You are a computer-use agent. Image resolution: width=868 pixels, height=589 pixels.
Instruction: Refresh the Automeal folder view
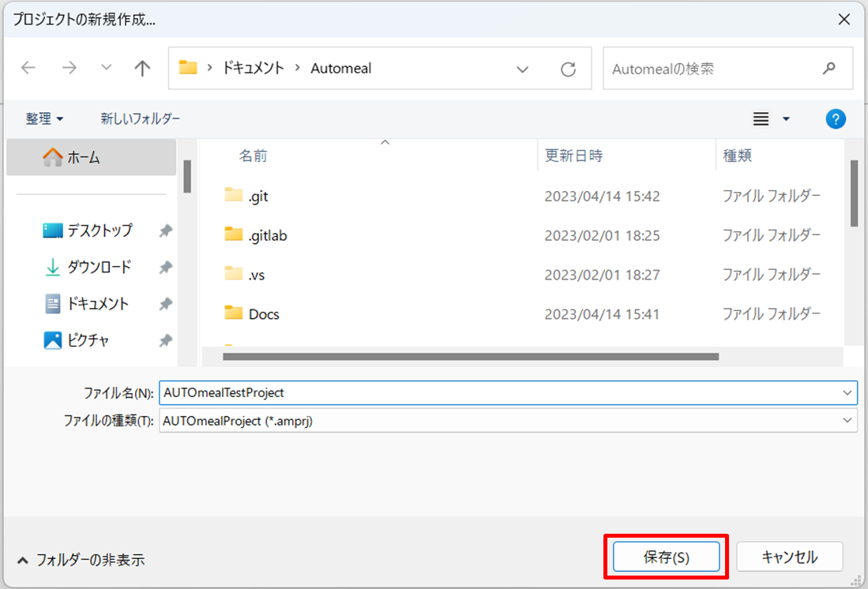568,69
